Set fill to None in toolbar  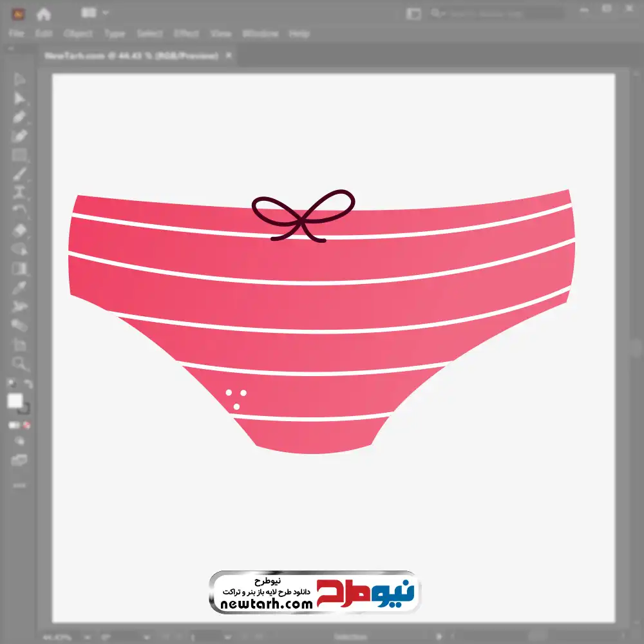[27, 426]
